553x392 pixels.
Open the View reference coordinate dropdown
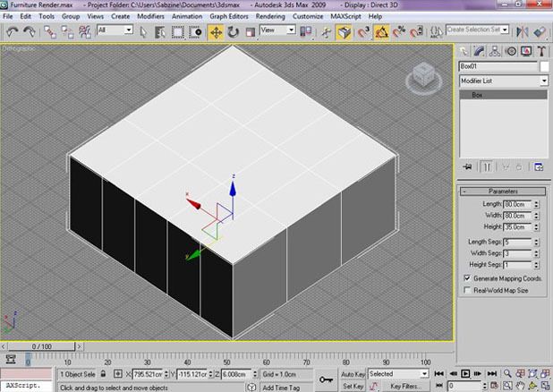point(277,30)
